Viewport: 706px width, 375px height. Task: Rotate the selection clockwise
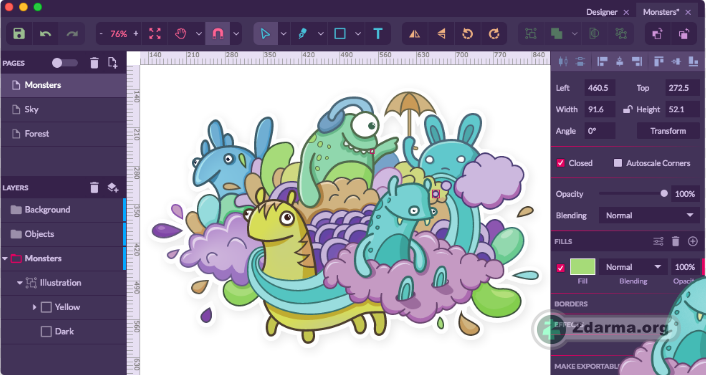point(494,34)
